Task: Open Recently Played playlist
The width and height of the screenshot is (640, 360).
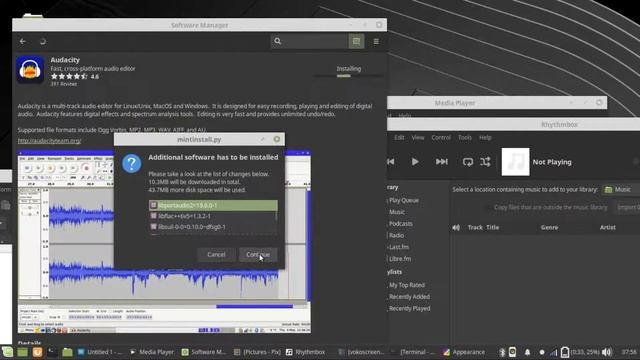Action: [x=409, y=309]
